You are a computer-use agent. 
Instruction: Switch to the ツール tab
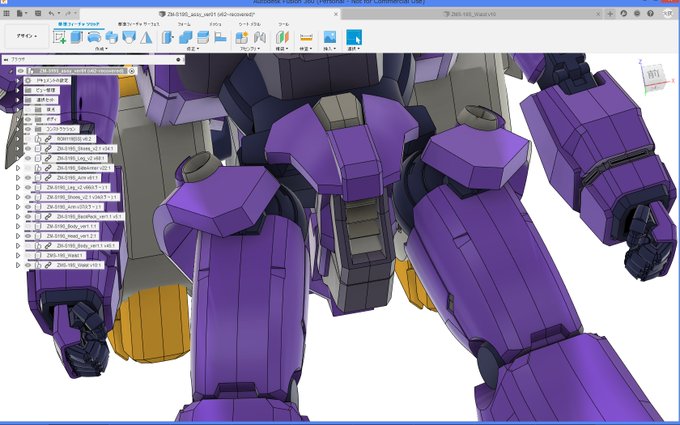(283, 24)
